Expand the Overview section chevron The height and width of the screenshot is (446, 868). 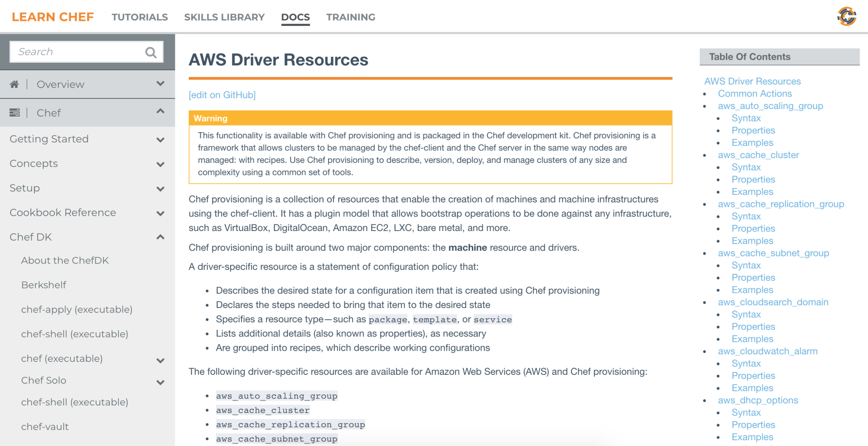tap(161, 84)
